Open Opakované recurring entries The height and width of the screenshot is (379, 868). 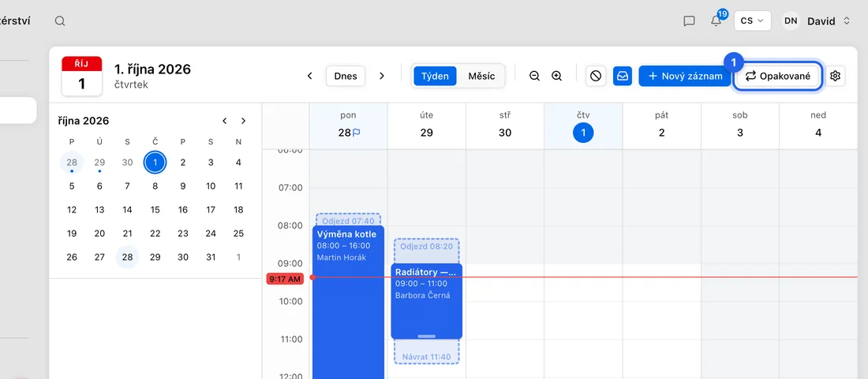click(x=777, y=76)
